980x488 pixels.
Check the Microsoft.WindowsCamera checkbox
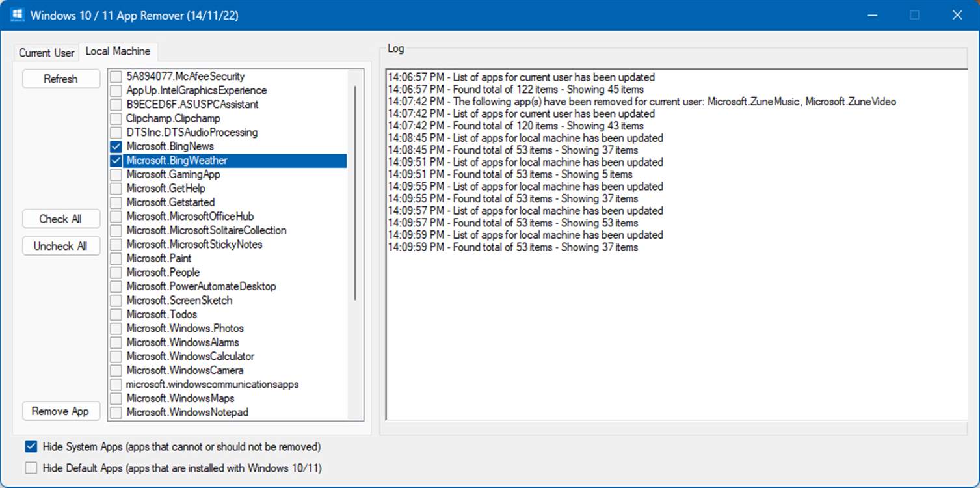click(x=116, y=370)
